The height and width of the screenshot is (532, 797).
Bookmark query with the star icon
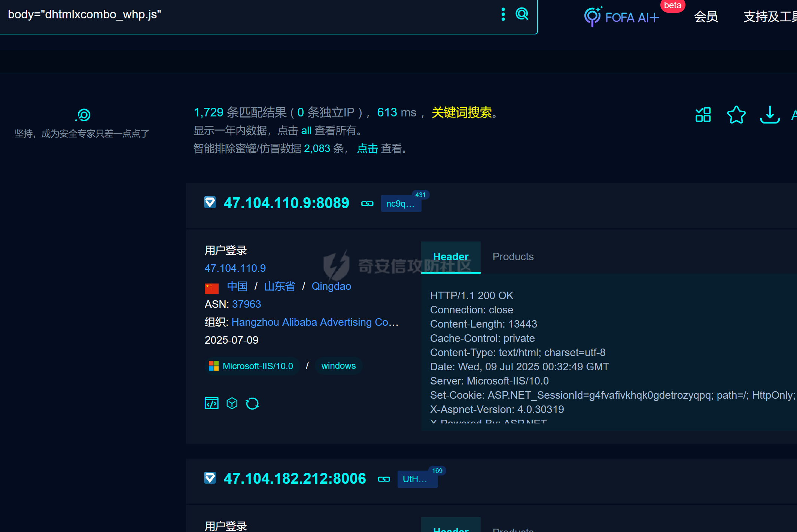736,115
